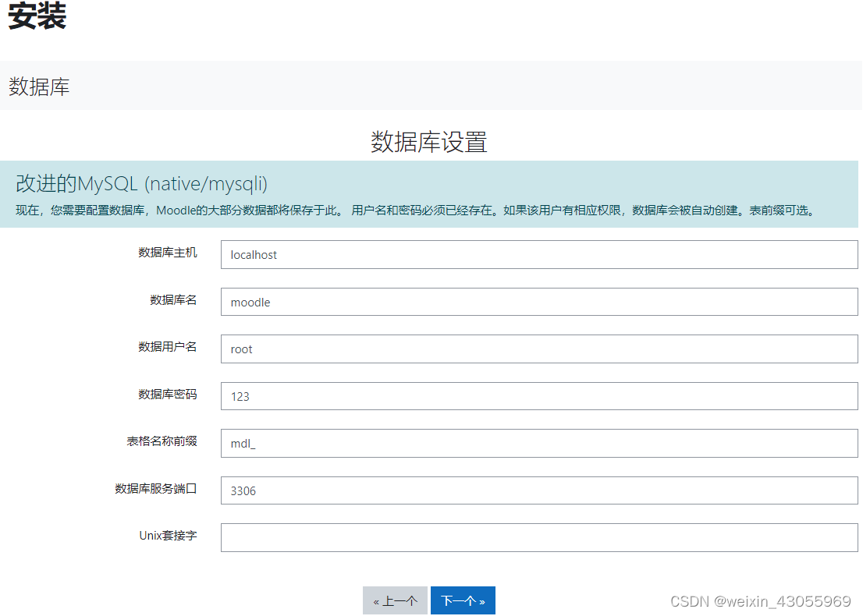Click the 数据用户名 label
This screenshot has height=616, width=863.
coord(167,346)
